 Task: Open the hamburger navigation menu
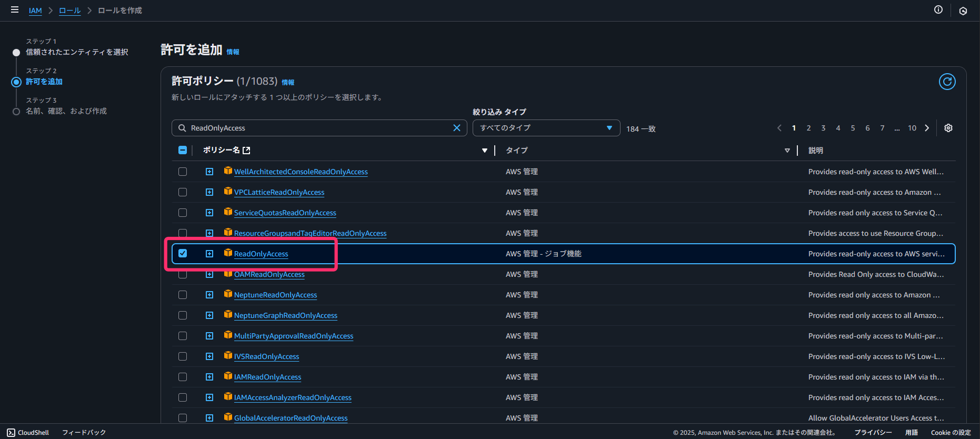tap(15, 10)
